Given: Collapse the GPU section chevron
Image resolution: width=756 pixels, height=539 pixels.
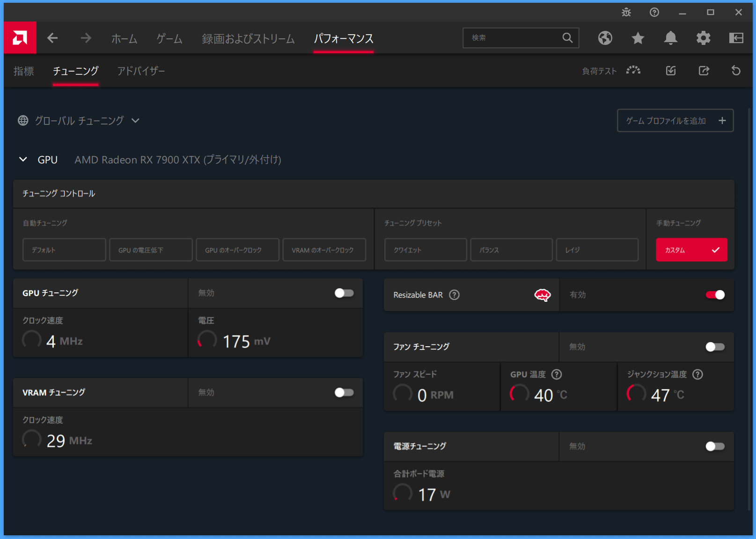Looking at the screenshot, I should tap(23, 160).
